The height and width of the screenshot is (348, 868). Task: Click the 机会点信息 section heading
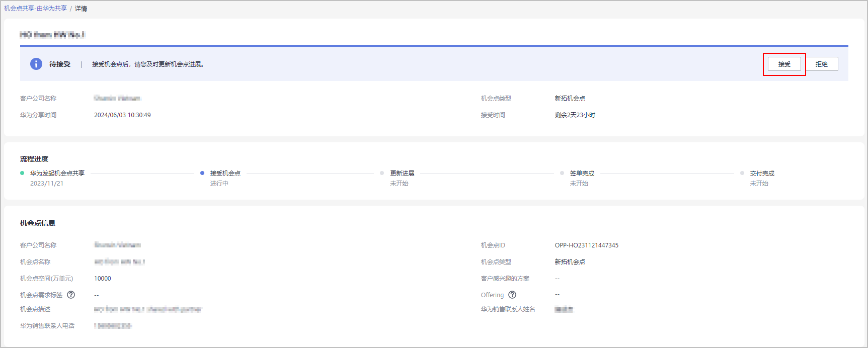pos(38,223)
